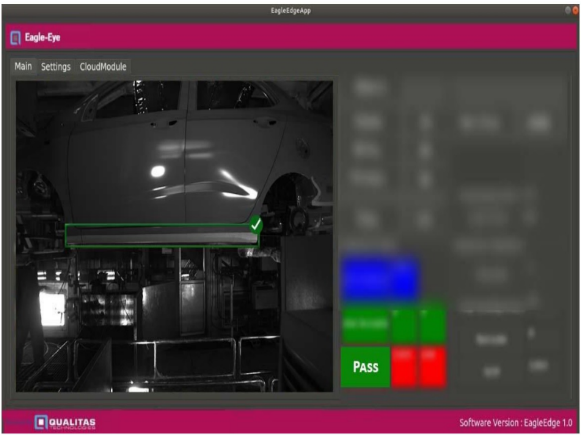The width and height of the screenshot is (582, 435).
Task: Click the Qualitas Technologies logo in footer
Action: [65, 422]
